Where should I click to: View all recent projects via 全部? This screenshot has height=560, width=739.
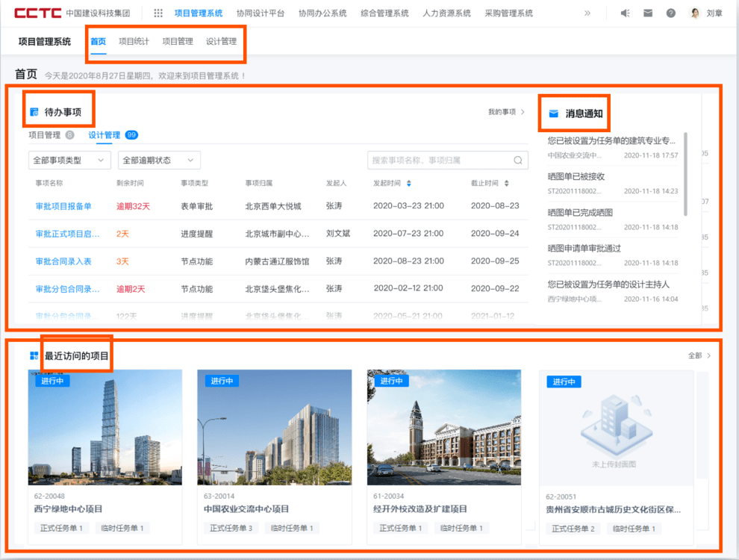[699, 355]
